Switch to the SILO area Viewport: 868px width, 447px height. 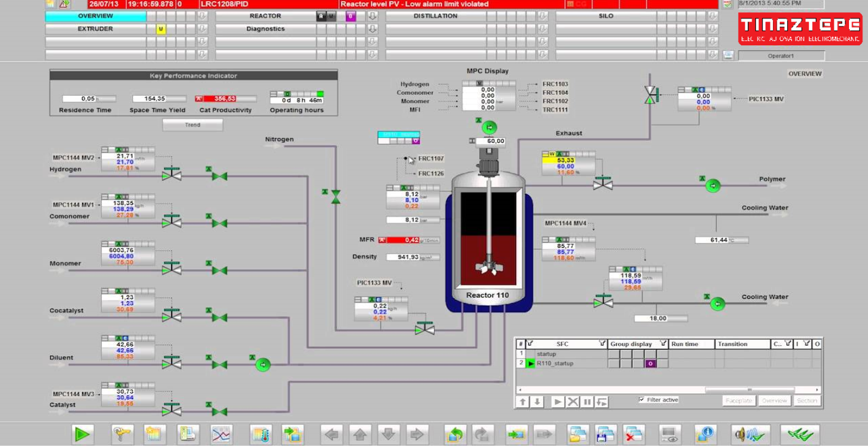(606, 16)
